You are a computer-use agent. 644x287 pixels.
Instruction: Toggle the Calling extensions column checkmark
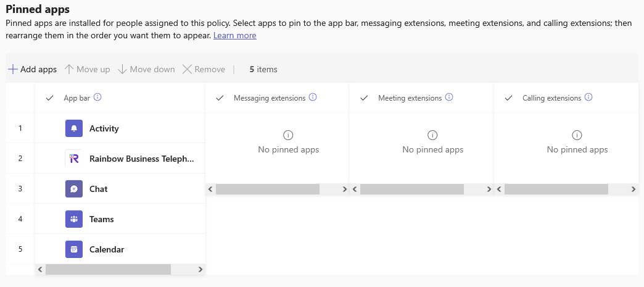tap(509, 98)
